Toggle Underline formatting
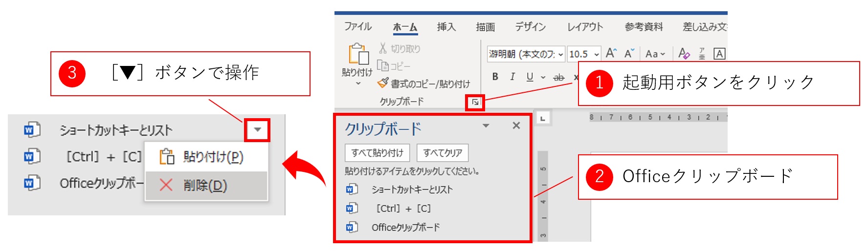 pyautogui.click(x=530, y=77)
